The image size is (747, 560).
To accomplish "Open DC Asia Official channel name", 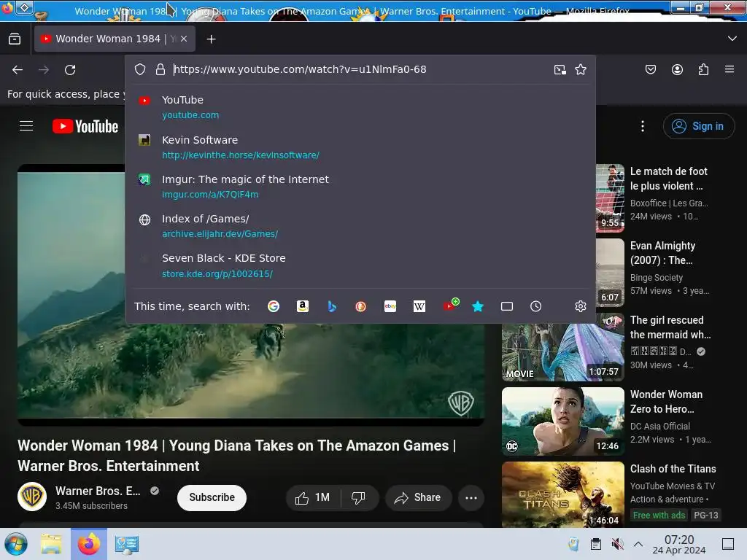I will click(x=659, y=426).
